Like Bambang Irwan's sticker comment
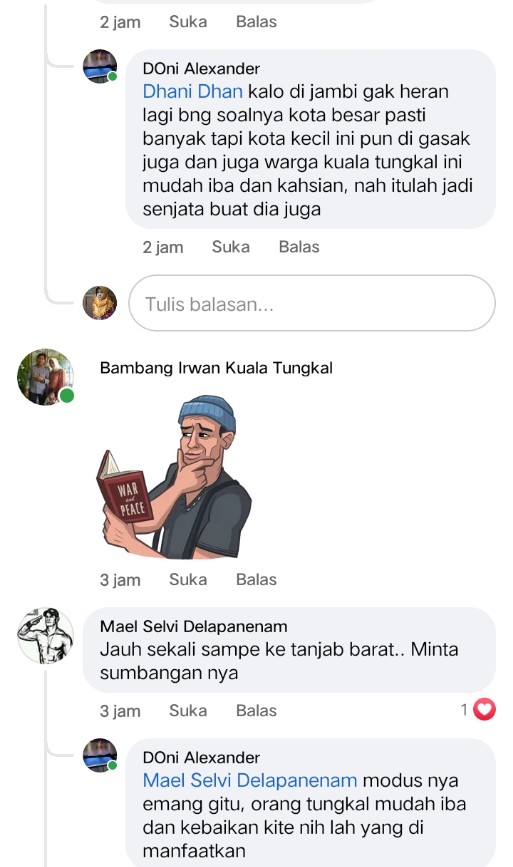Viewport: 513px width, 867px height. click(x=188, y=579)
